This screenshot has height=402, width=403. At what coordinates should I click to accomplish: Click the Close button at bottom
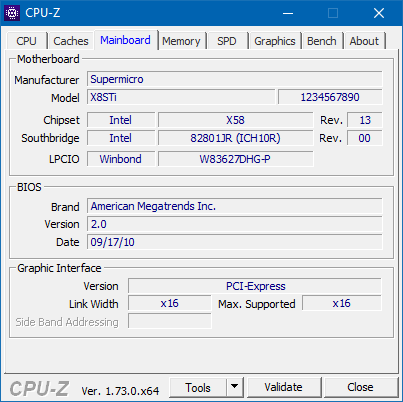coord(360,387)
